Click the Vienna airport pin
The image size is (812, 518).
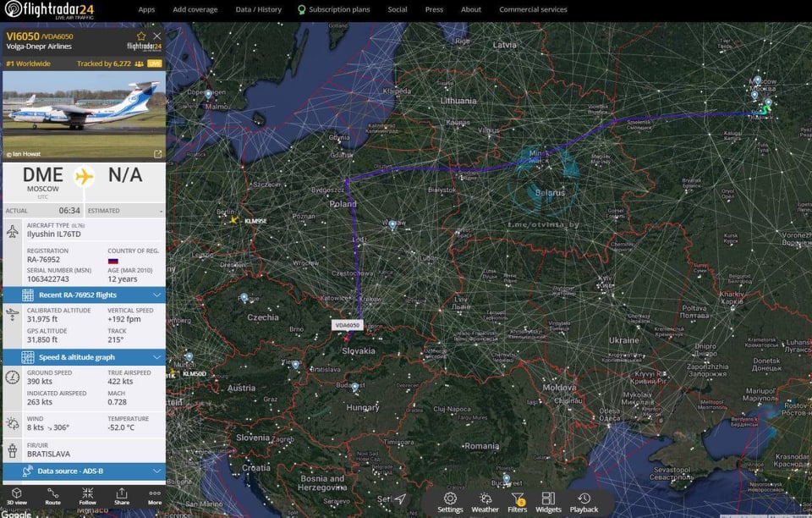296,365
